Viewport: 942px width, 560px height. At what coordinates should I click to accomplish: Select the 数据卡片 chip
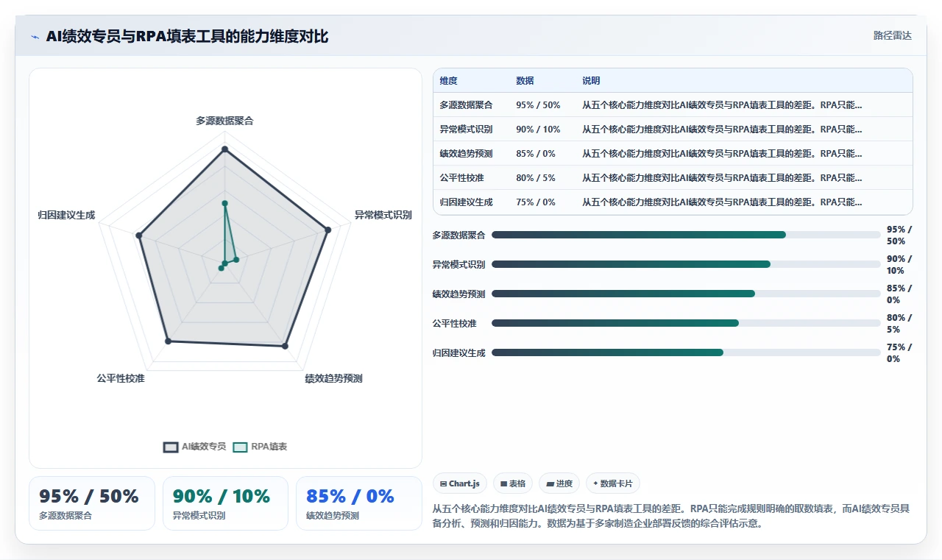click(613, 483)
